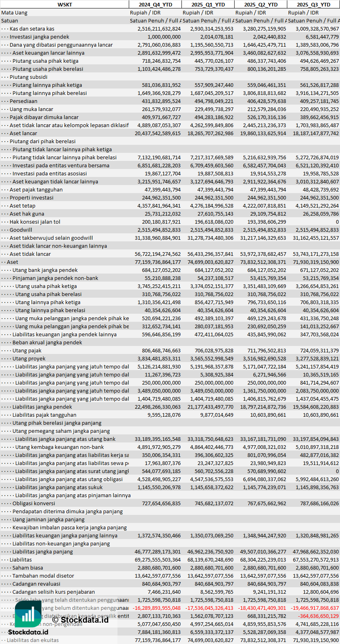This screenshot has height=644, width=340.
Task: Click Pinjaman jangka pendek non-bank label
Action: point(55,278)
